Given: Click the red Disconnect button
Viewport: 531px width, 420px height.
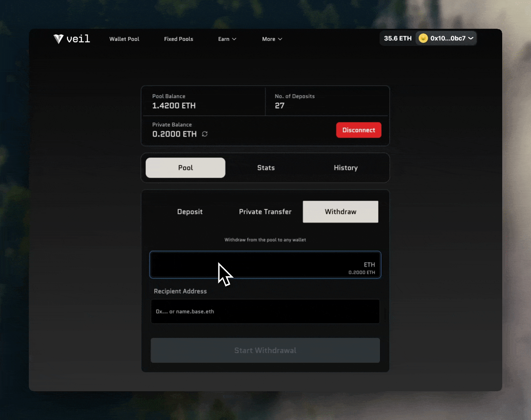Looking at the screenshot, I should (x=359, y=130).
